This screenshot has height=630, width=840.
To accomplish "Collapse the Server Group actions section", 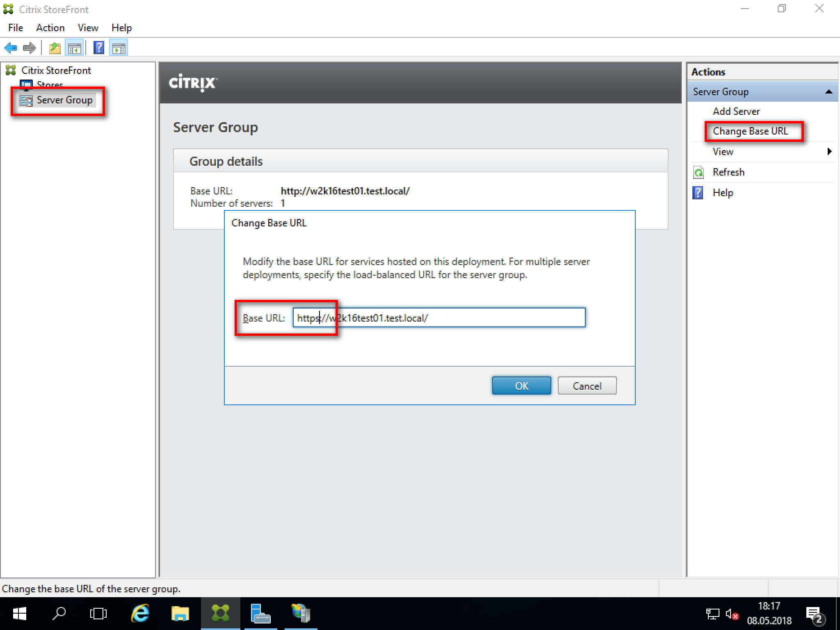I will (x=829, y=92).
